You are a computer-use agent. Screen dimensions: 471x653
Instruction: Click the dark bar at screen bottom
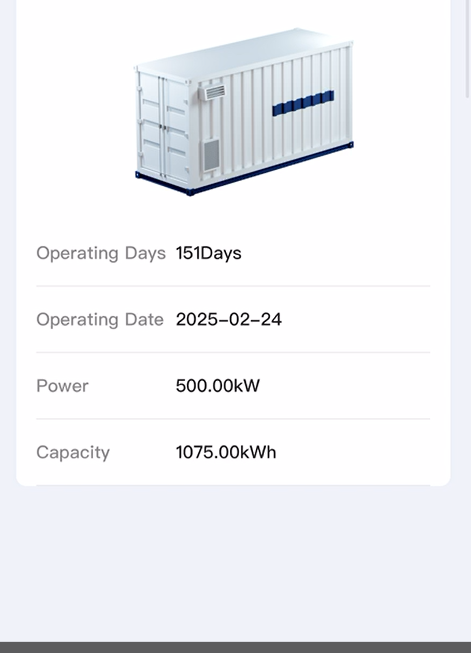tap(235, 648)
